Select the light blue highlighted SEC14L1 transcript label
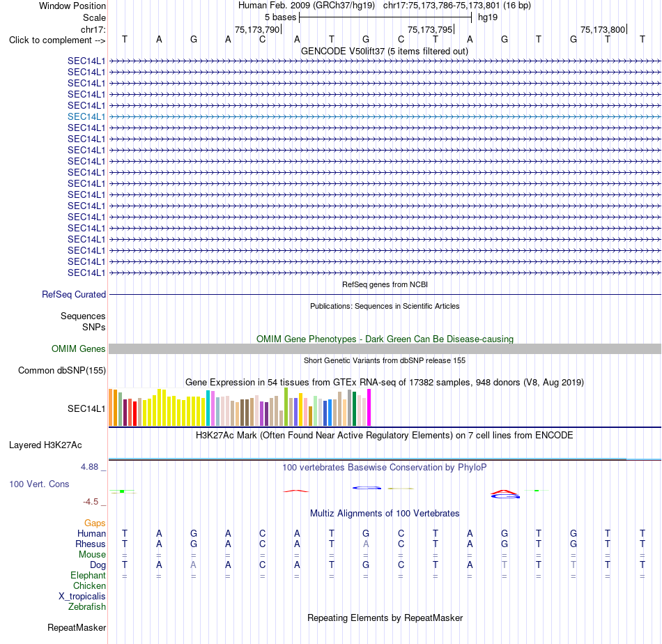Screen dimensions: 662x644 [x=86, y=116]
